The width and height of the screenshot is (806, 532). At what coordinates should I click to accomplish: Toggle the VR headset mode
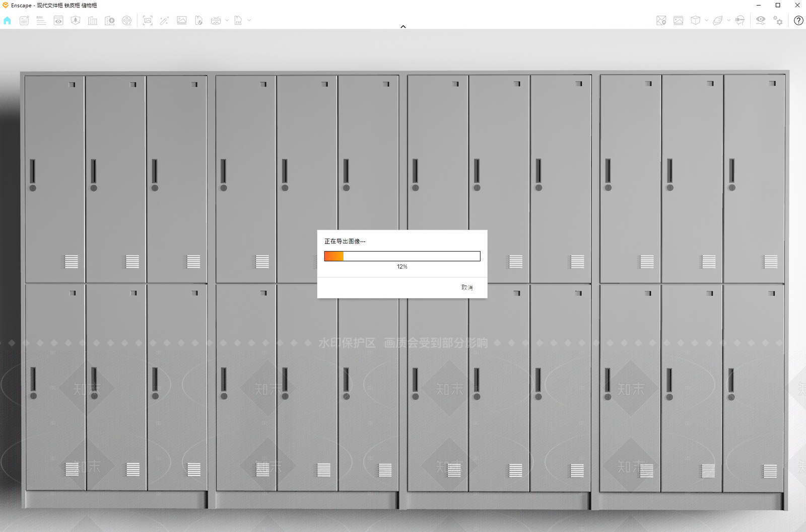(740, 21)
